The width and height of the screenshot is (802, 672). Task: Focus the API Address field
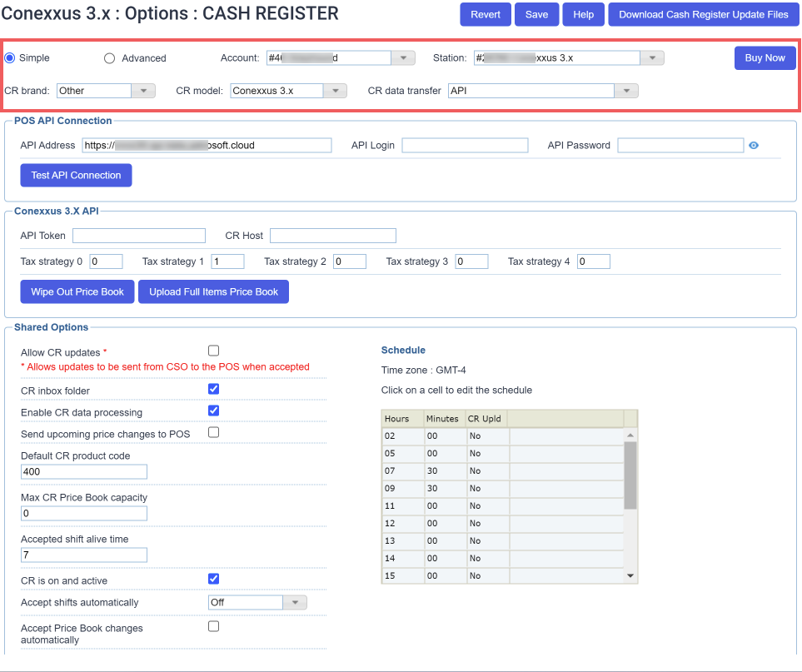(207, 145)
